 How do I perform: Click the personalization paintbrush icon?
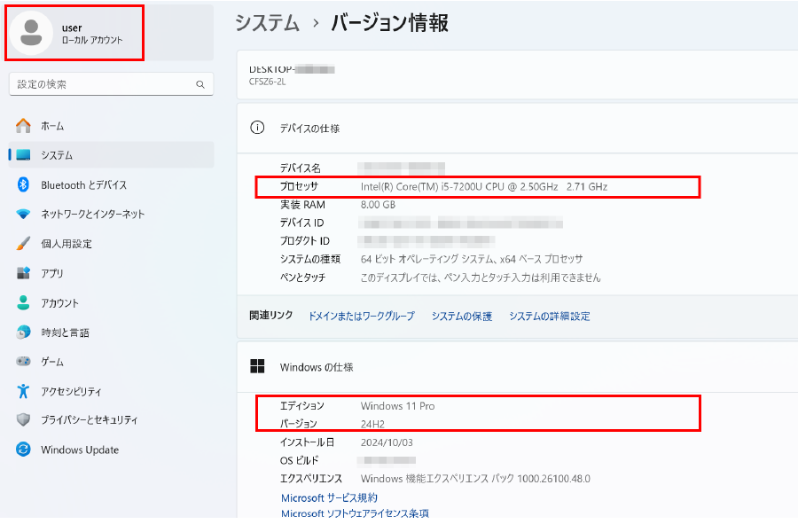click(x=23, y=243)
